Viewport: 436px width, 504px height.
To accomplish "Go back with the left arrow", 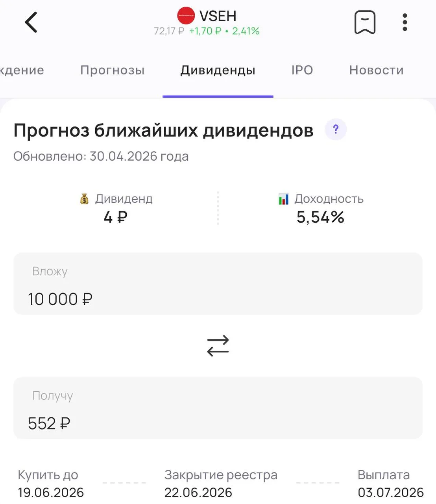I will pos(31,22).
